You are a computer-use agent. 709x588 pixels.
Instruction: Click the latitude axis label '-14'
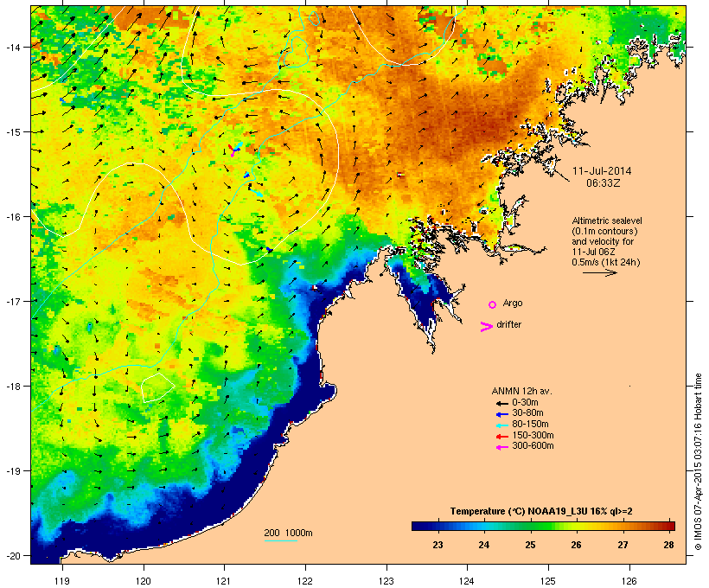(13, 47)
